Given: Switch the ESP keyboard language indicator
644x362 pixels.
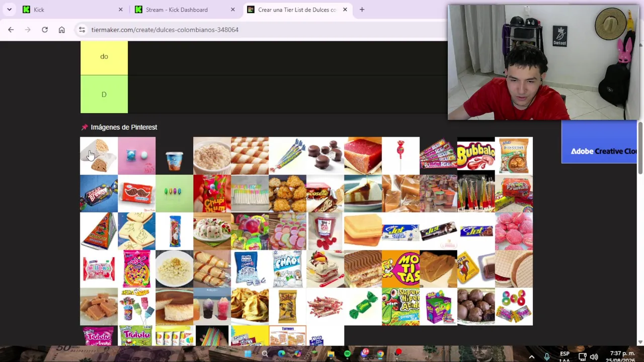Looking at the screenshot, I should coord(565,356).
